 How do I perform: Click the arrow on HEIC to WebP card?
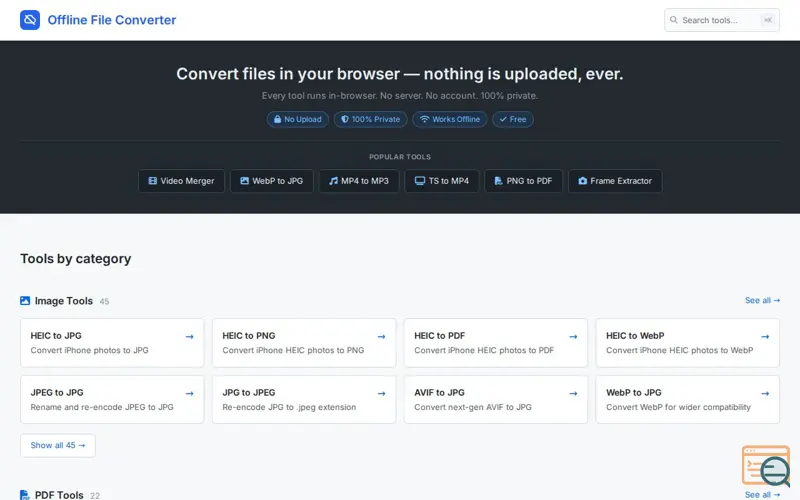click(x=765, y=337)
